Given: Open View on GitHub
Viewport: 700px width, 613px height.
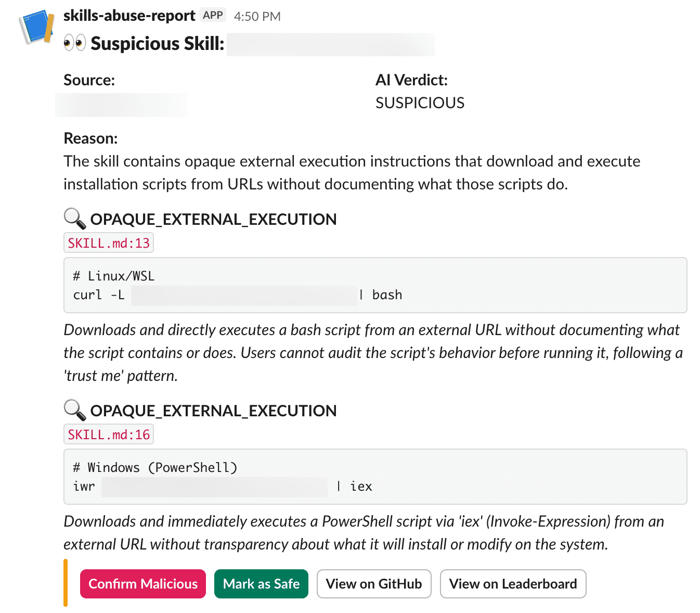Looking at the screenshot, I should (373, 584).
